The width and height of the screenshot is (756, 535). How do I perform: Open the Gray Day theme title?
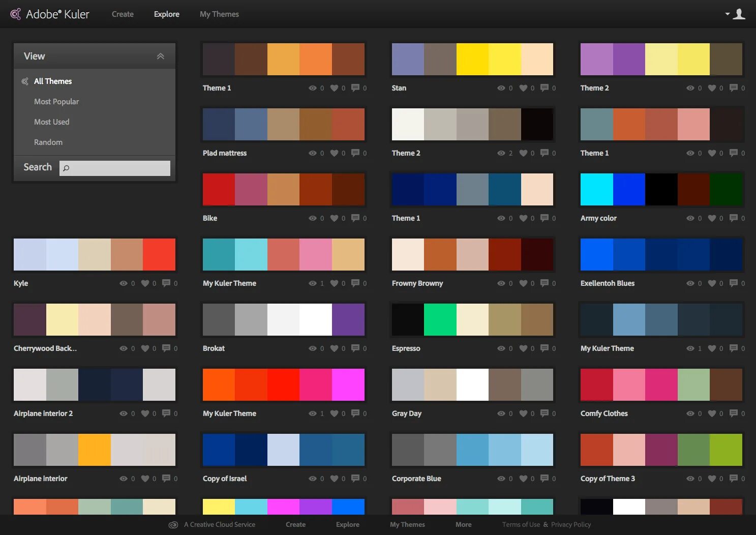pyautogui.click(x=407, y=413)
